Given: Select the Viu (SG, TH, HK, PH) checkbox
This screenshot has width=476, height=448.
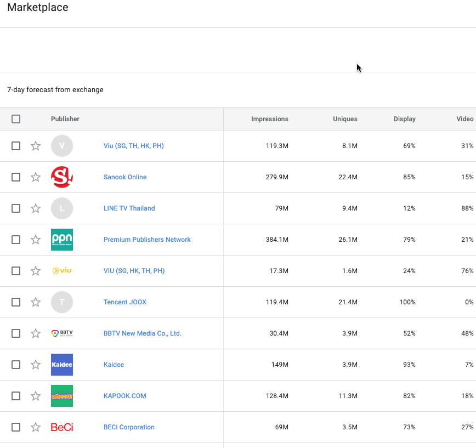Looking at the screenshot, I should click(16, 146).
